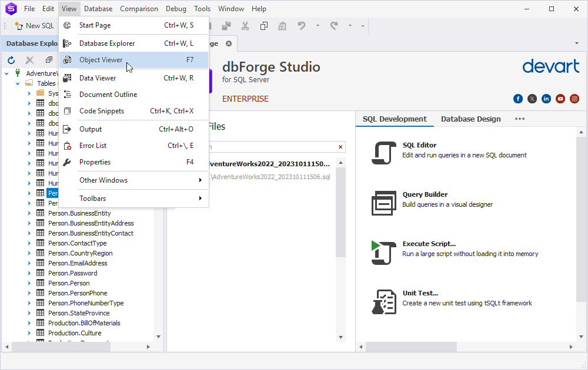Click the Undo arrow icon
Image resolution: width=588 pixels, height=370 pixels.
(x=302, y=26)
